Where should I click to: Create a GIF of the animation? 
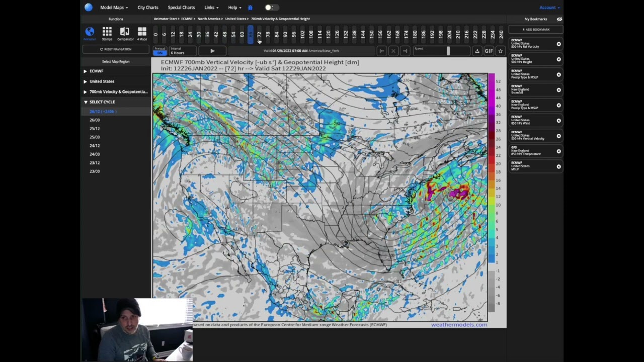[489, 51]
